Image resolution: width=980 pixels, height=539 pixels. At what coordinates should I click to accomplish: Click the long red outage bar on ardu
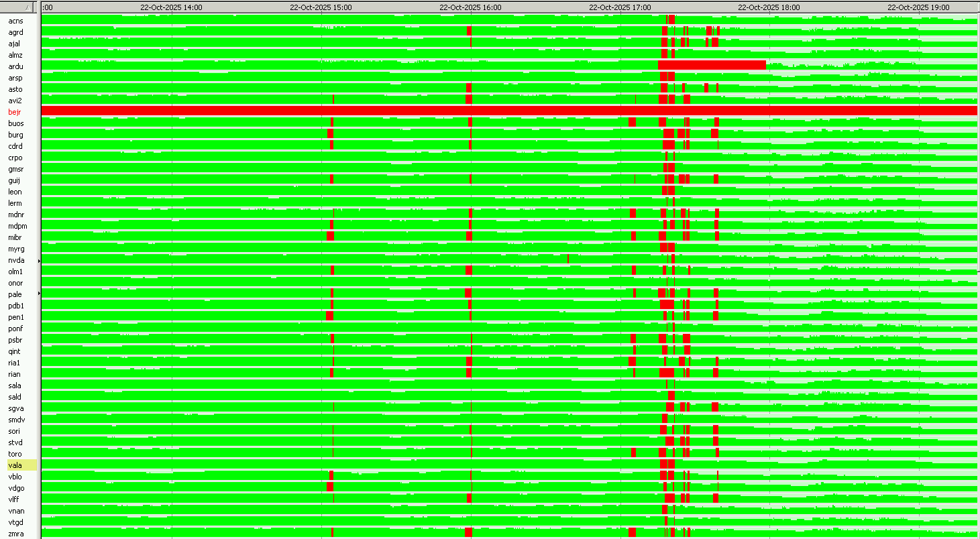(712, 65)
